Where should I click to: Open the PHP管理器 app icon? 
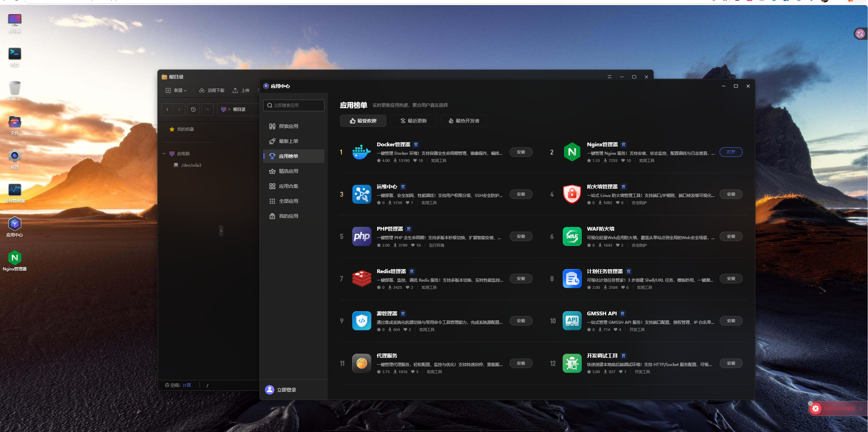pos(361,236)
